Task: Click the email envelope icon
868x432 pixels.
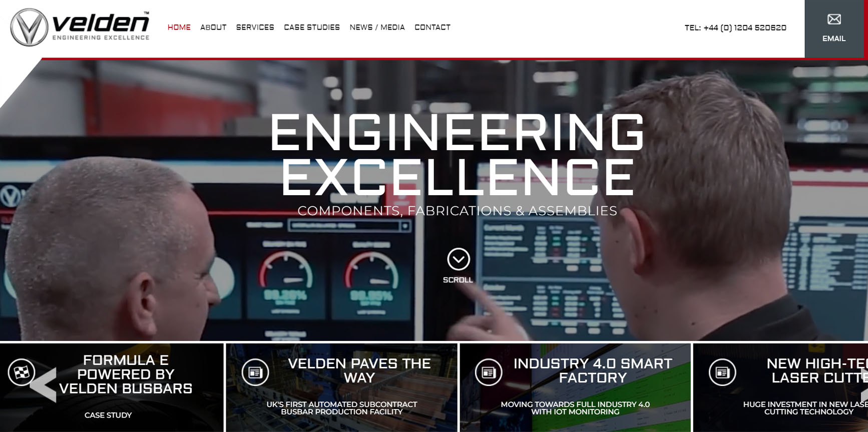Action: pyautogui.click(x=834, y=20)
